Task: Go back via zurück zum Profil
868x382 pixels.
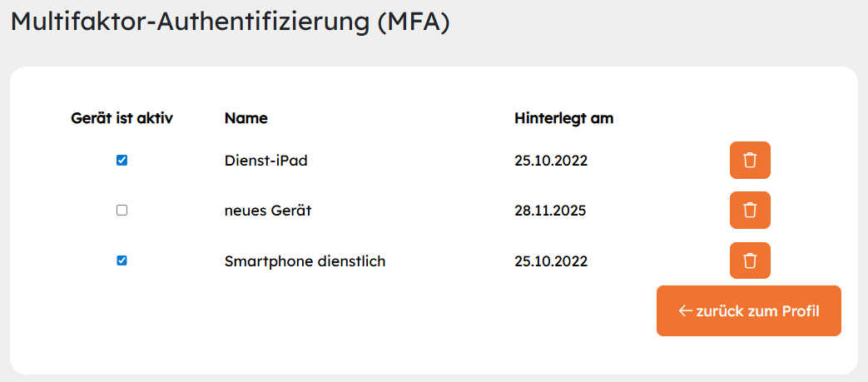Action: click(x=748, y=311)
